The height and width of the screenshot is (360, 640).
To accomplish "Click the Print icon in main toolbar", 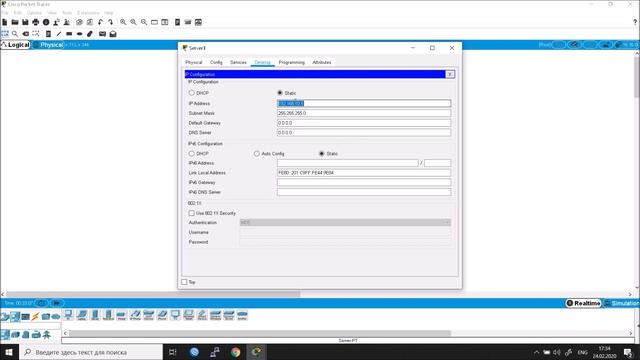I will (36, 22).
